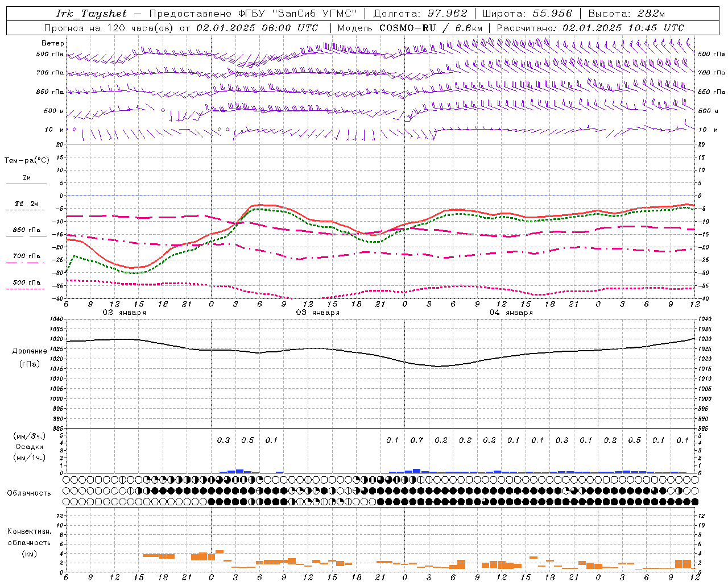Click the Td 2м dew point legend label
The width and height of the screenshot is (728, 582).
point(26,203)
